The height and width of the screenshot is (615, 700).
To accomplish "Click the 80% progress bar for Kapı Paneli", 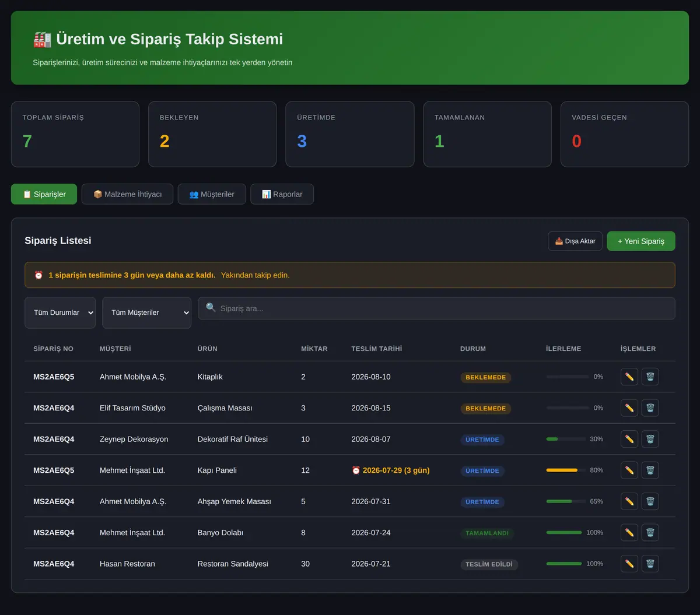I will point(566,470).
